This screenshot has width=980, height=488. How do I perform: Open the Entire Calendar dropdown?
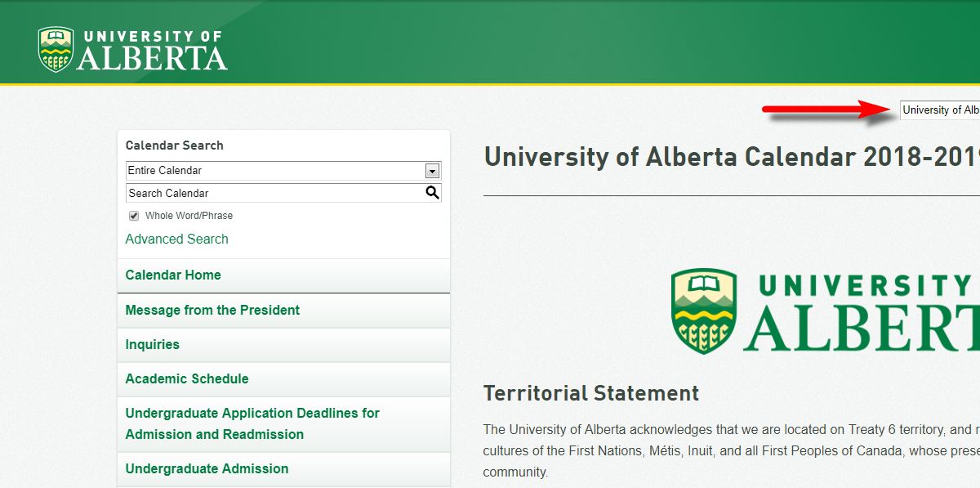(283, 171)
